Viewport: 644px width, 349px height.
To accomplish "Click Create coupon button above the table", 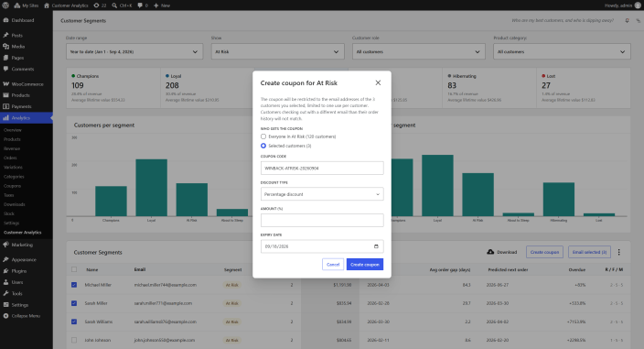I will tap(544, 252).
